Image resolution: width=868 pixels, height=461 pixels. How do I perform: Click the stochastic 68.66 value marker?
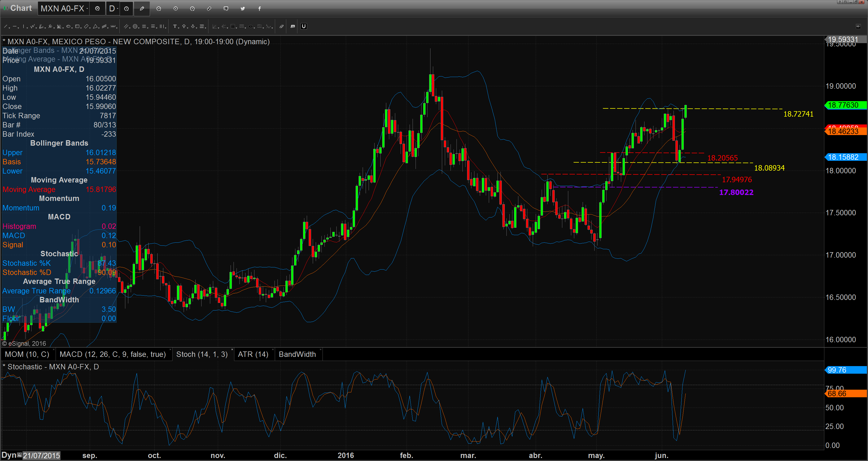[x=846, y=393]
